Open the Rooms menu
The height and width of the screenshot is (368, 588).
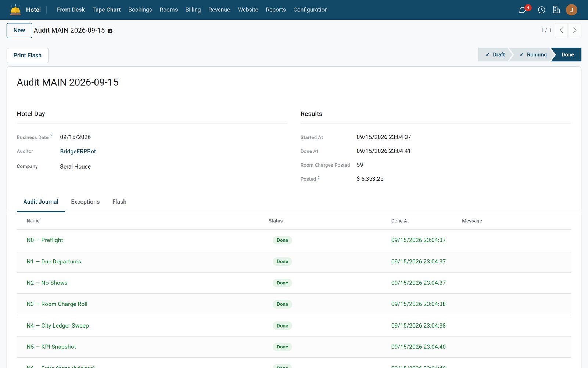169,10
